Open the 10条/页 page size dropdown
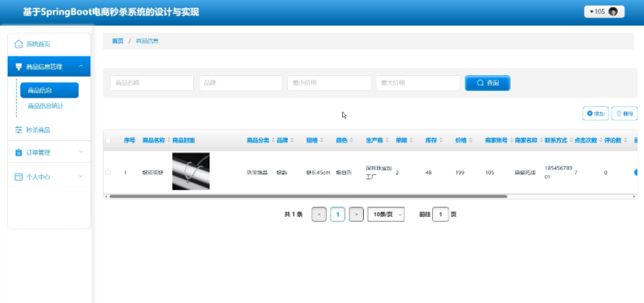 click(x=386, y=214)
